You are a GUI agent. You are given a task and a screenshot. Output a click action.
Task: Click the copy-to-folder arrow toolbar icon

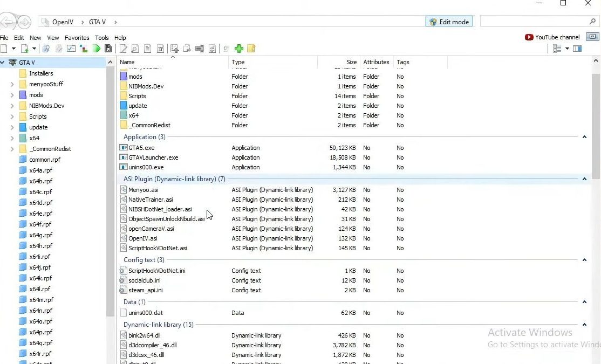(187, 49)
